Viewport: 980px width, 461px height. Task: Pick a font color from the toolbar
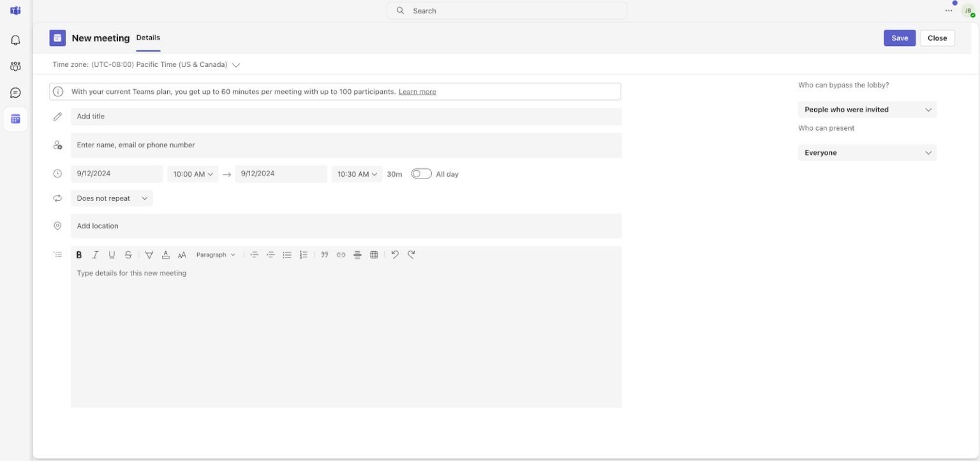[165, 254]
